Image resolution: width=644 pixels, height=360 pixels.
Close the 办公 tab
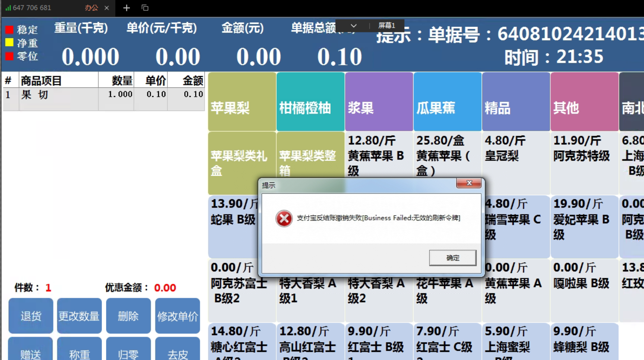(107, 8)
